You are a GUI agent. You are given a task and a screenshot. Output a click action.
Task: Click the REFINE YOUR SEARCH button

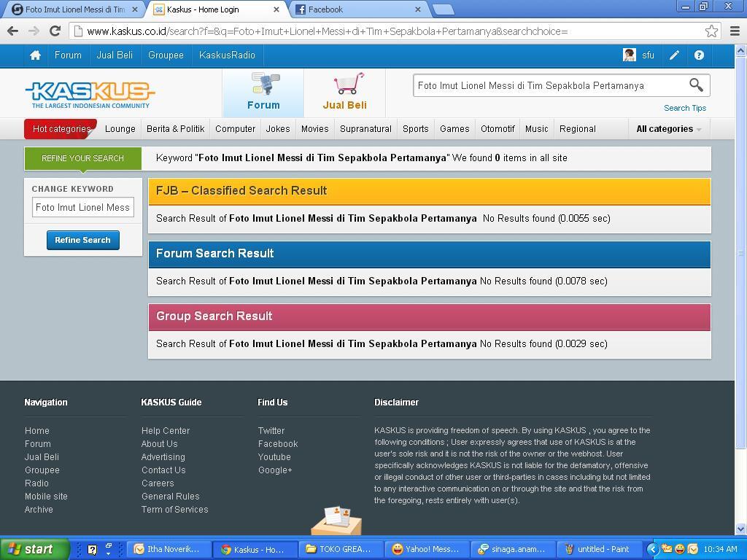click(83, 158)
